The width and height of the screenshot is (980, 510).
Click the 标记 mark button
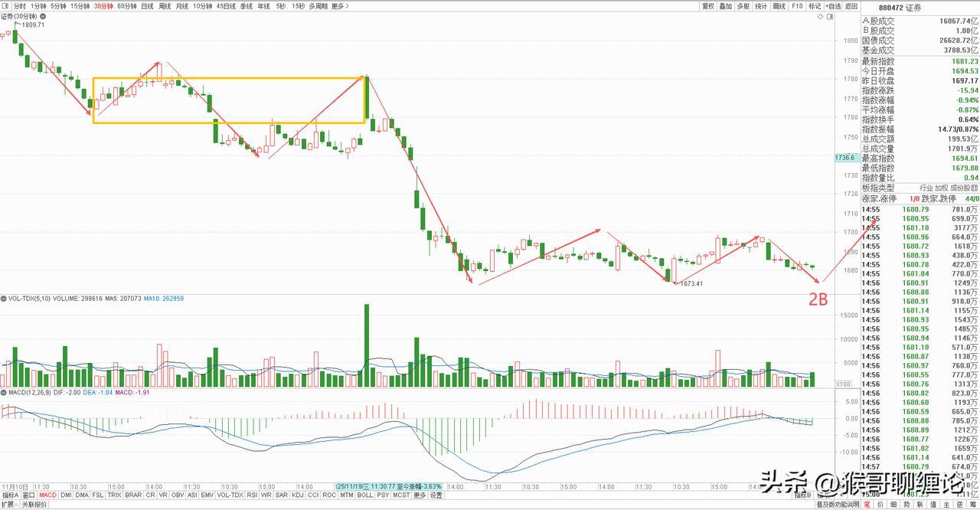[x=815, y=6]
